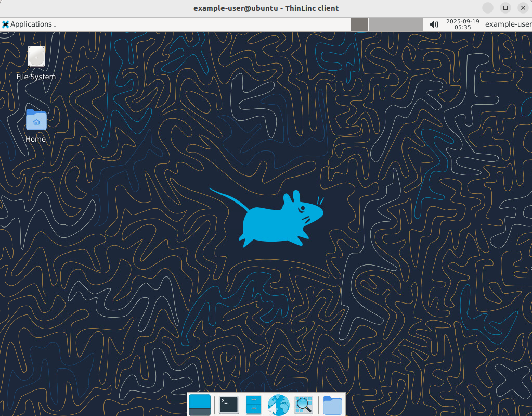Switch to the first workspace
532x416 pixels.
(359, 24)
